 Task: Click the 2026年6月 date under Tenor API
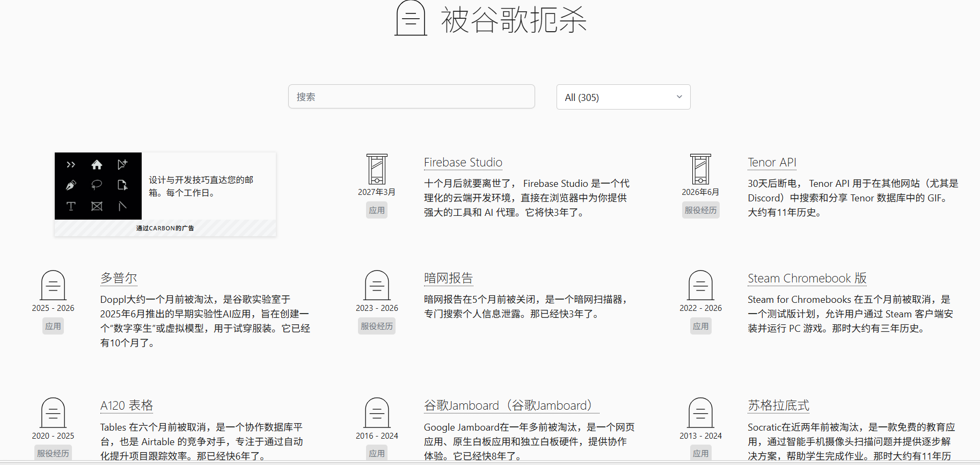point(700,192)
